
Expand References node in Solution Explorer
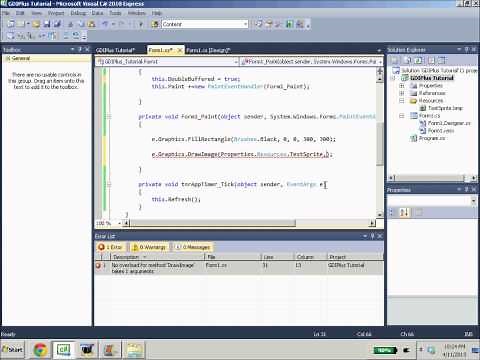pyautogui.click(x=402, y=93)
